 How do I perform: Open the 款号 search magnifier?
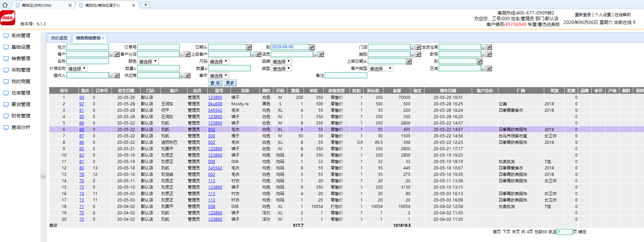pyautogui.click(x=484, y=54)
